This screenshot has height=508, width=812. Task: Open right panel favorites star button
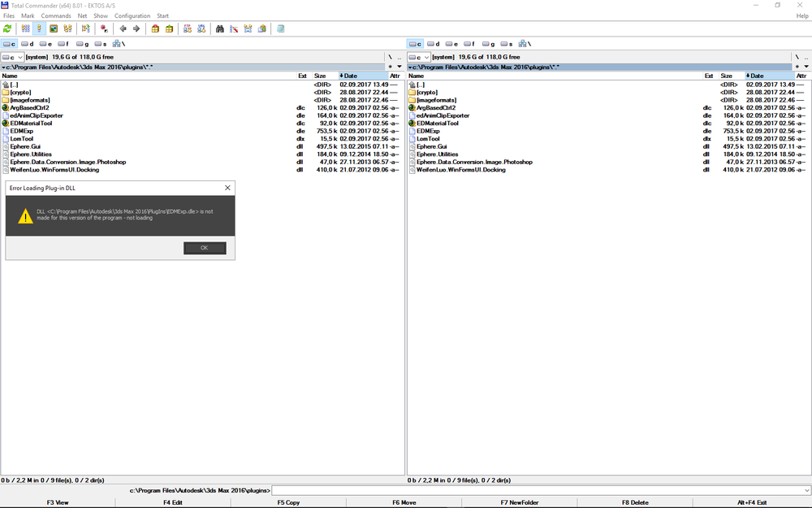point(797,67)
